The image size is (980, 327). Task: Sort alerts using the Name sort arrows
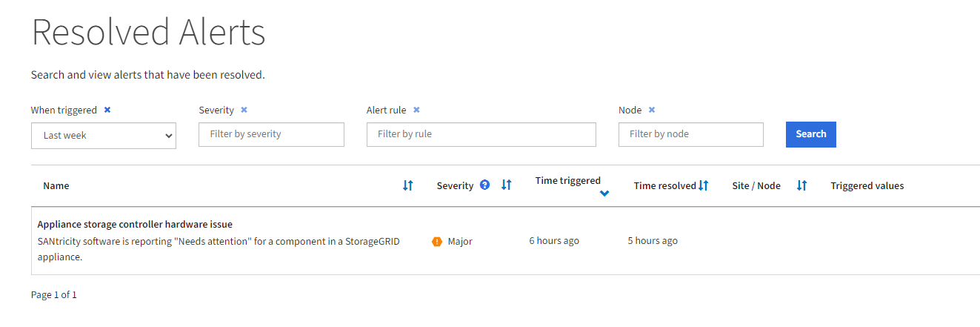[x=407, y=185]
